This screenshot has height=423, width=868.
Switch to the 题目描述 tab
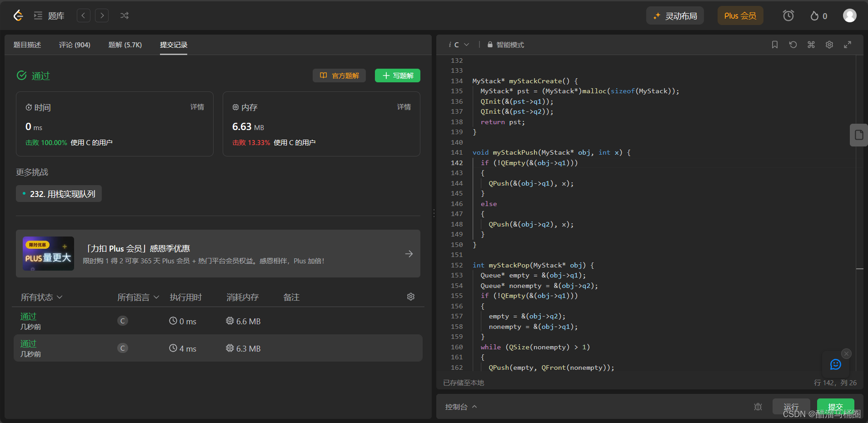(x=28, y=45)
